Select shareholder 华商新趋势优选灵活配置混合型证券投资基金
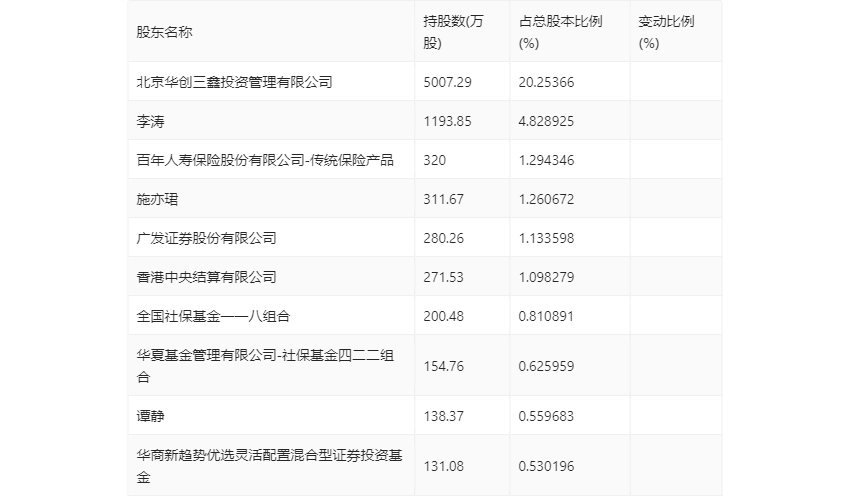 tap(269, 466)
